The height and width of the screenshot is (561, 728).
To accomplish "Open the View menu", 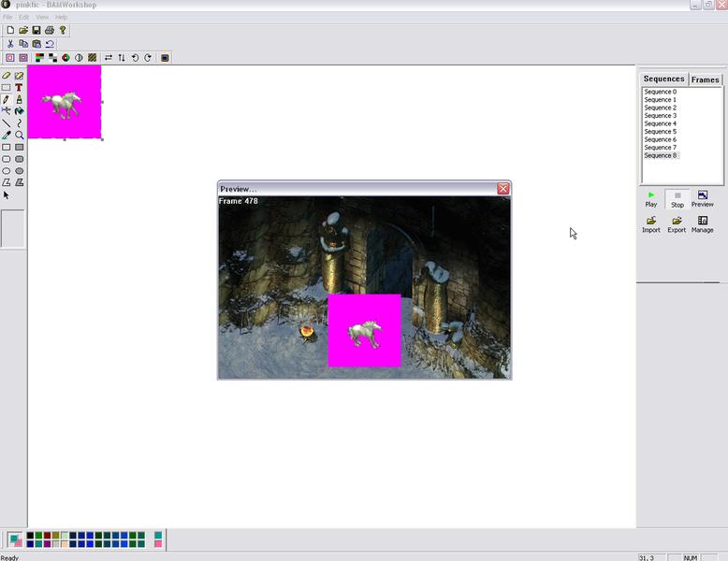I will click(x=42, y=17).
